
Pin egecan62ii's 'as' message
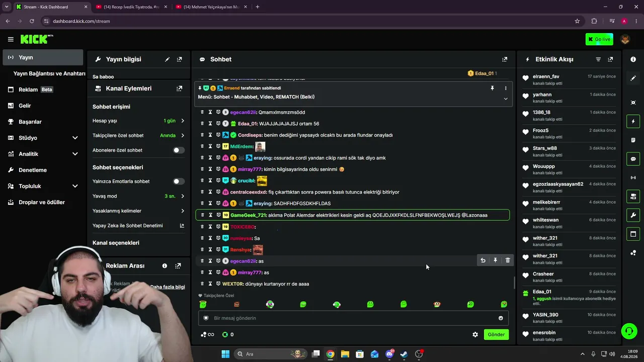495,260
